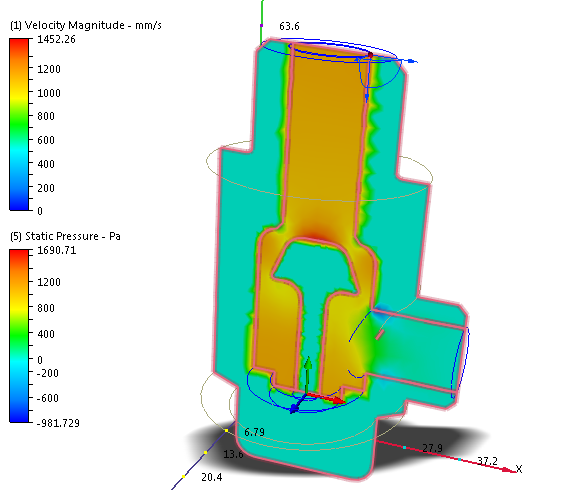Select the coordinate triad origin in the model

[306, 394]
